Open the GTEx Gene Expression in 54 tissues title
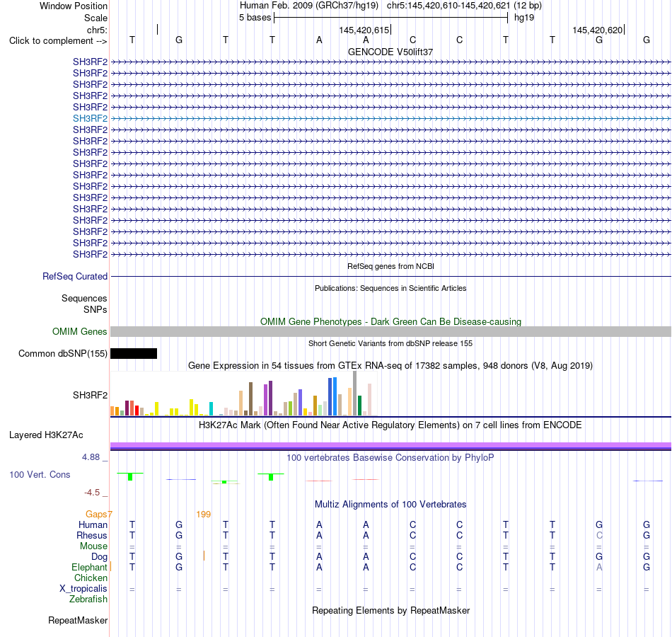 (390, 365)
